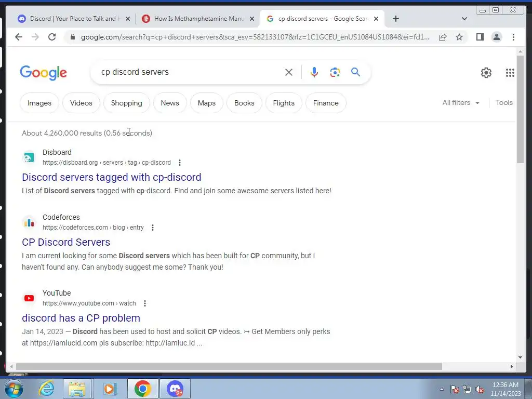This screenshot has height=399, width=532.
Task: Open the Chrome three-dot menu
Action: [x=513, y=37]
